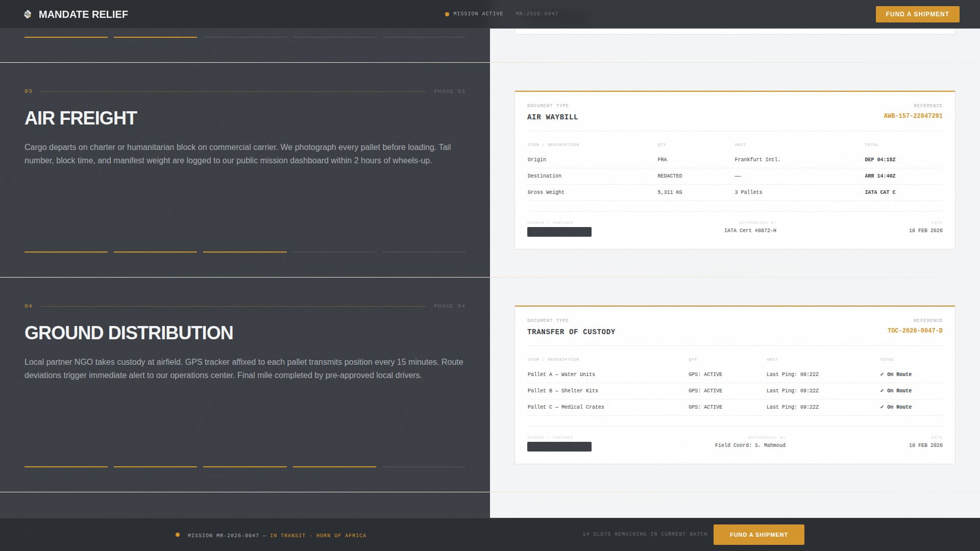Click the Air Freight phase heading
Viewport: 980px width, 551px height.
click(81, 118)
